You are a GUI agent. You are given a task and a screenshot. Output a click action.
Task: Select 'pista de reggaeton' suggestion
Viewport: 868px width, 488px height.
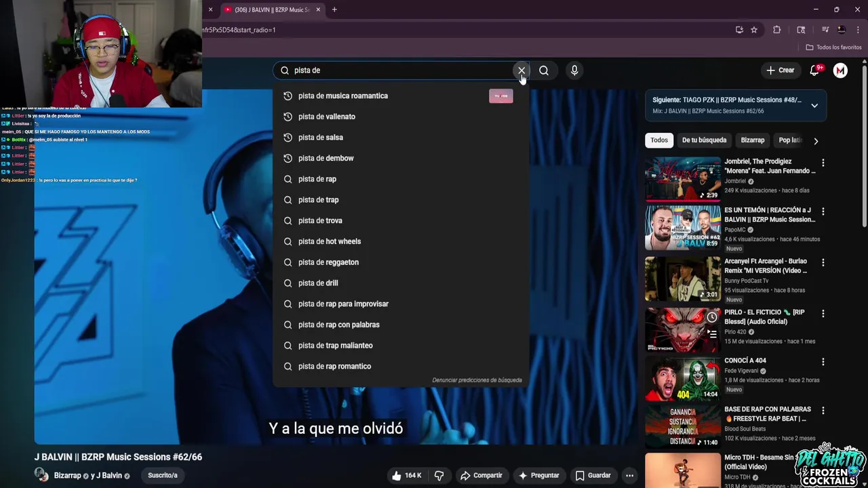tap(401, 262)
